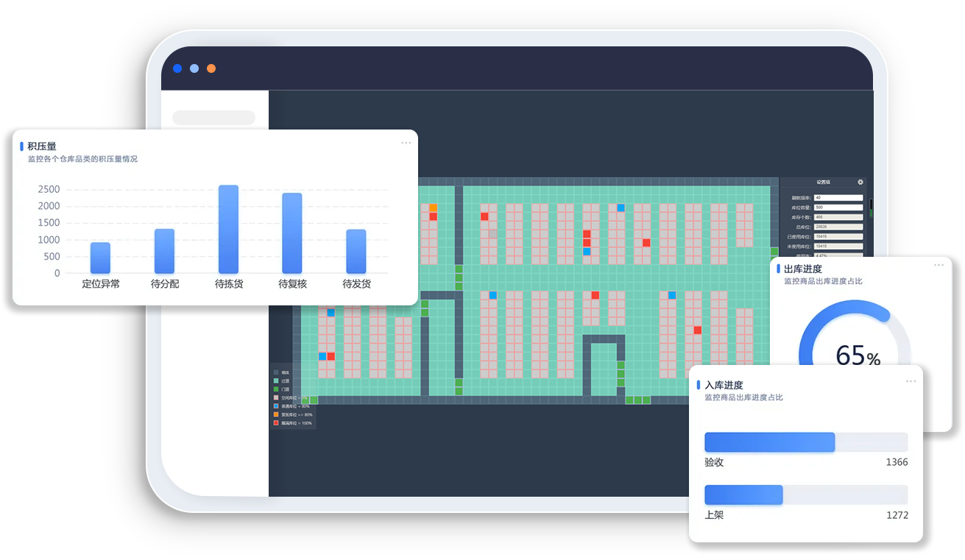Image resolution: width=965 pixels, height=560 pixels.
Task: Click the value 1366 next to 验收
Action: [x=897, y=462]
